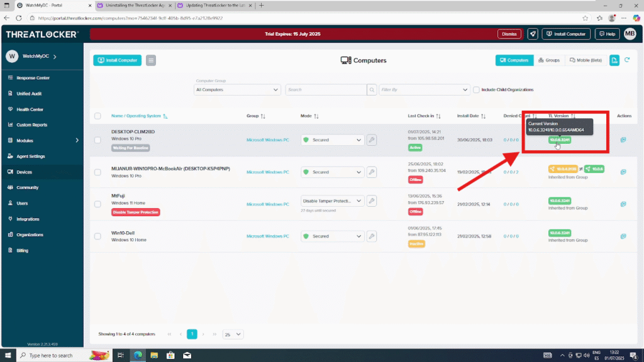Go to Health Center
This screenshot has width=644, height=362.
point(30,109)
